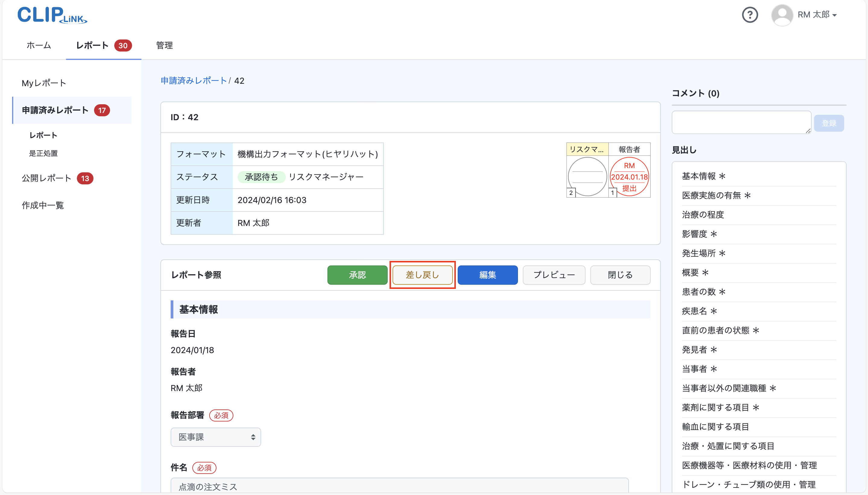Screen dimensions: 868x495
Task: Jump to the 基本情報 heading link
Action: click(x=704, y=176)
